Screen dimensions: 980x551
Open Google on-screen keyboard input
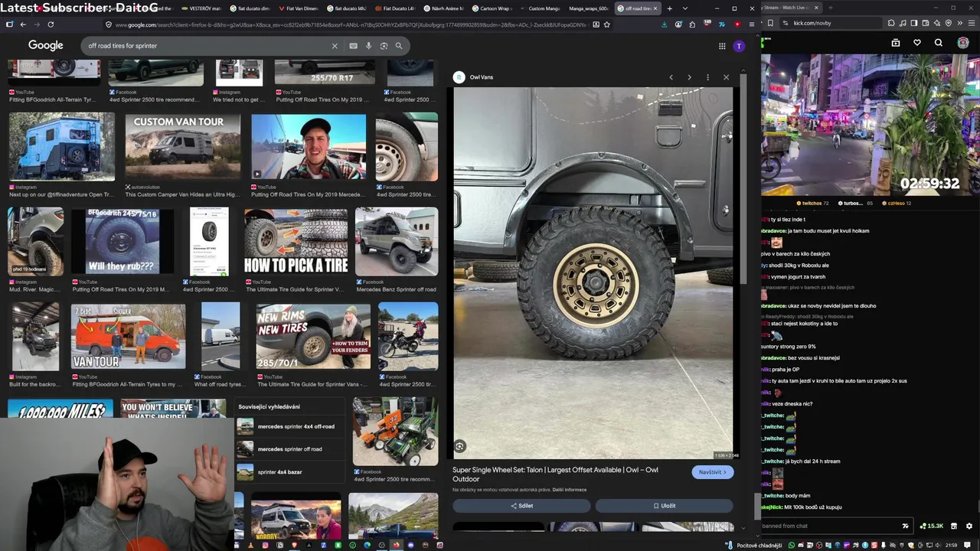pyautogui.click(x=353, y=46)
